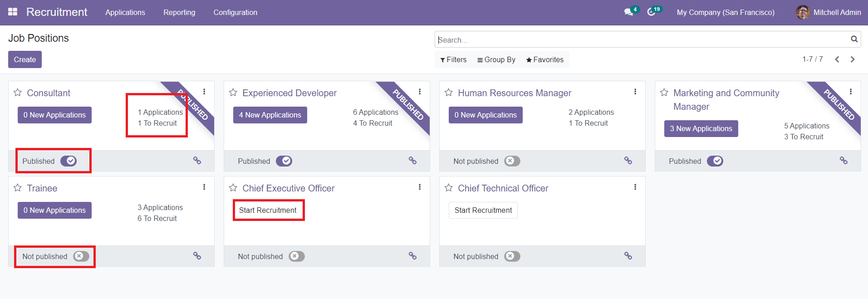Open the Experienced Developer kebab menu
The image size is (868, 299).
tap(420, 92)
